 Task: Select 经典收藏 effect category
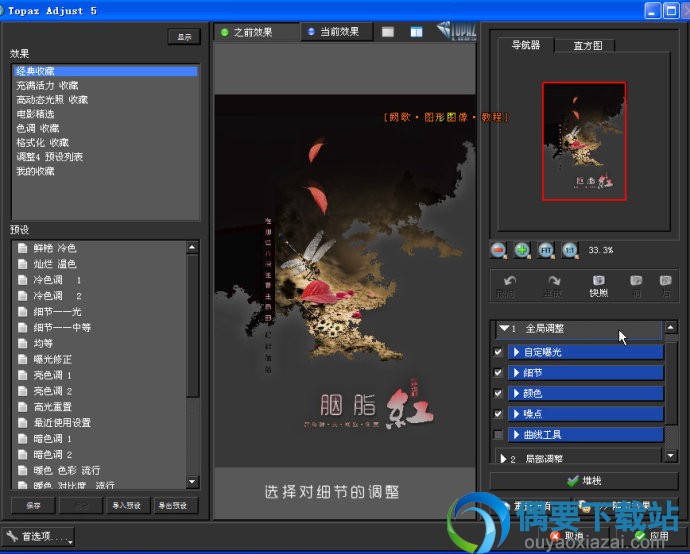[106, 71]
